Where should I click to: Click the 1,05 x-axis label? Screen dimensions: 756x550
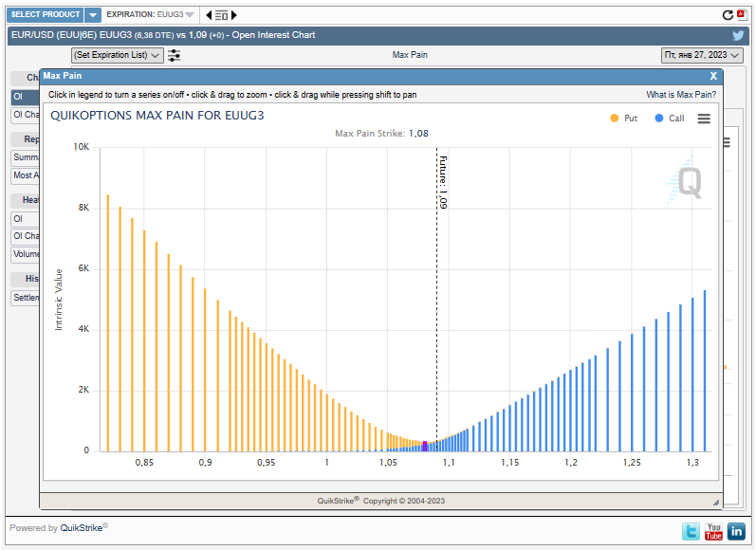(x=388, y=463)
